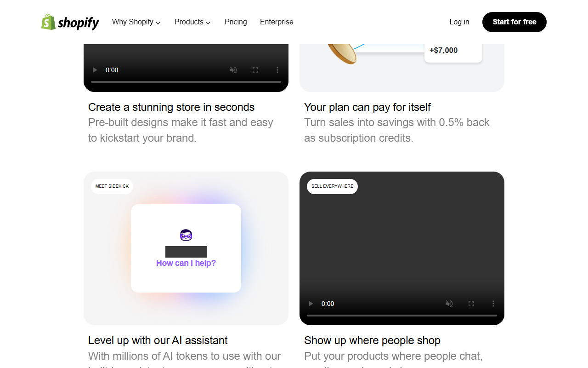Click the "Turn sales into savings" description
The height and width of the screenshot is (368, 588).
[397, 130]
